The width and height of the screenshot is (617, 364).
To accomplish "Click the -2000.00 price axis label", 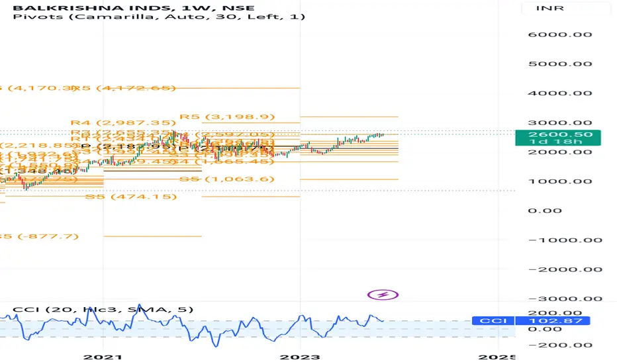I will pos(565,270).
